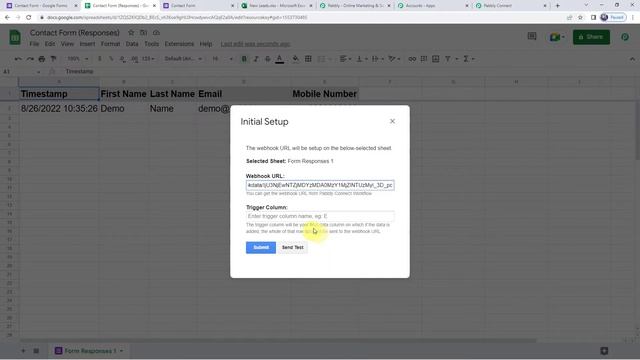640x360 pixels.
Task: Click the Merge cells icon
Action: [x=321, y=59]
